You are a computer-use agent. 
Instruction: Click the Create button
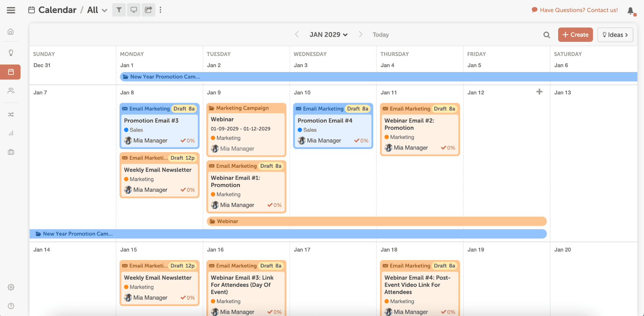click(576, 35)
